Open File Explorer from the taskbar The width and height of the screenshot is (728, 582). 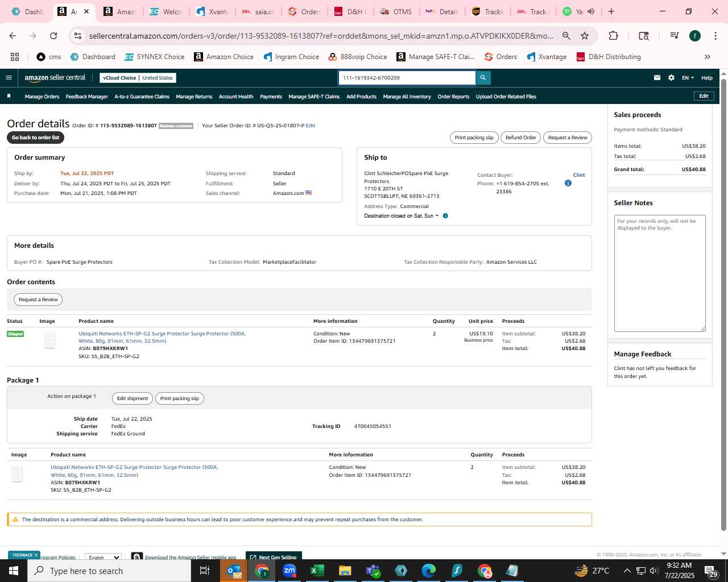[x=345, y=571]
